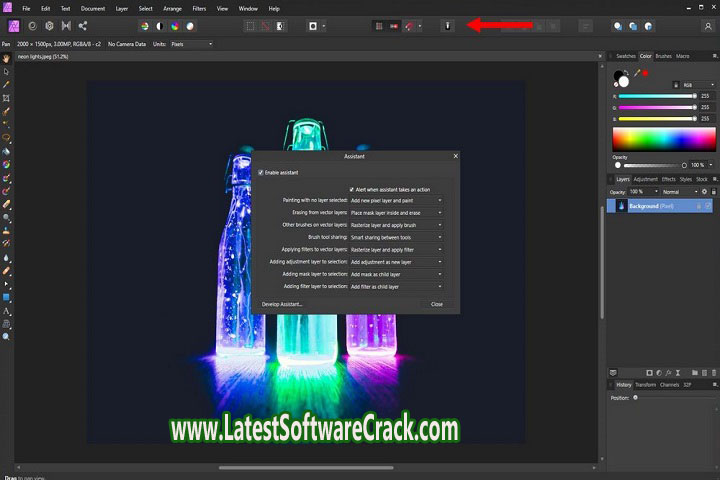720x480 pixels.
Task: Toggle the grid icon in toolbar
Action: pos(379,26)
